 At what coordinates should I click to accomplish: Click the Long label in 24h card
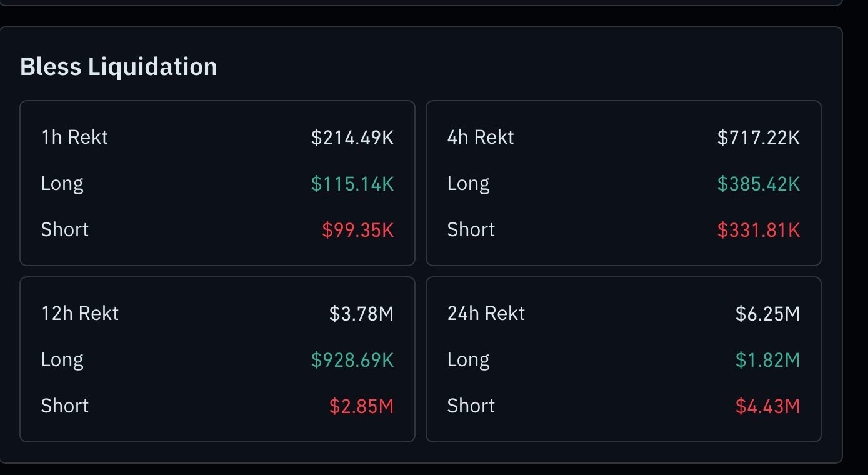(x=469, y=360)
